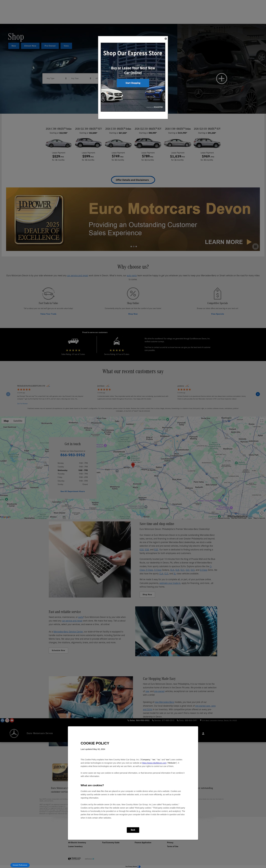
Task: Open the estimate your trade-in link
Action: click(170, 583)
